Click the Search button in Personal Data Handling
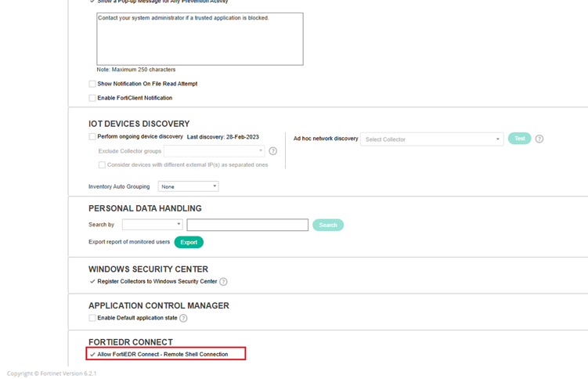The height and width of the screenshot is (379, 588). [328, 225]
